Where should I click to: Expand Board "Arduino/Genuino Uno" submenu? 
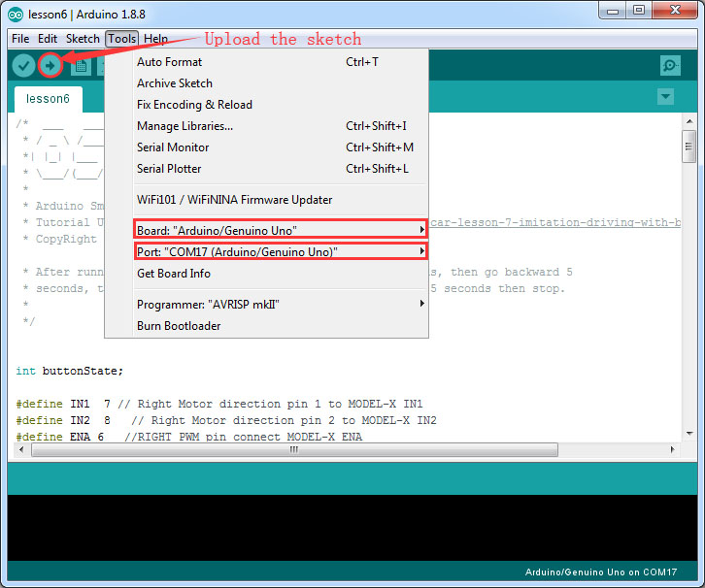pyautogui.click(x=281, y=230)
